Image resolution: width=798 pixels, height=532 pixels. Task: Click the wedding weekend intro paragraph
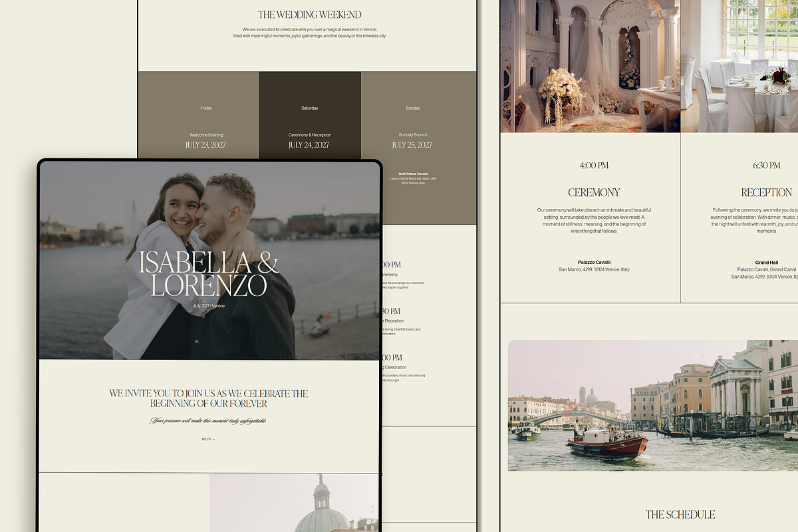310,33
